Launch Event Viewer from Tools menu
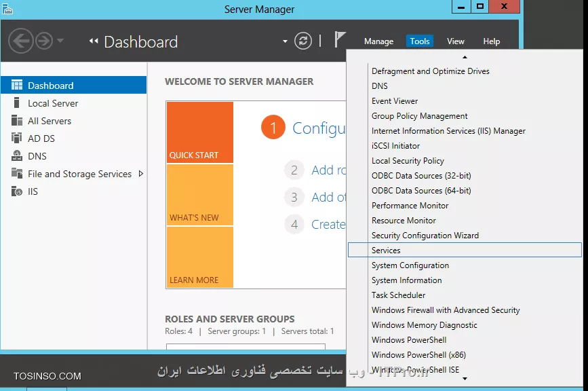The height and width of the screenshot is (391, 588). pos(465,101)
